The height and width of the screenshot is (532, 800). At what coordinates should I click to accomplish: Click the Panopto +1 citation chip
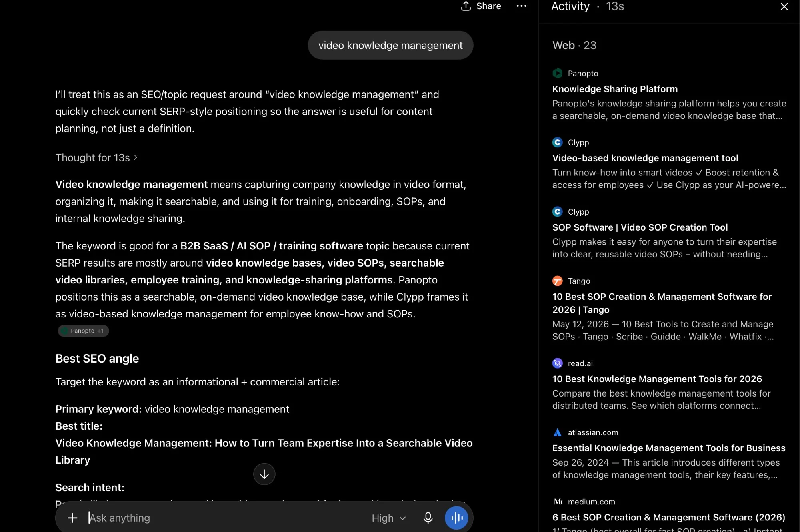click(x=83, y=331)
